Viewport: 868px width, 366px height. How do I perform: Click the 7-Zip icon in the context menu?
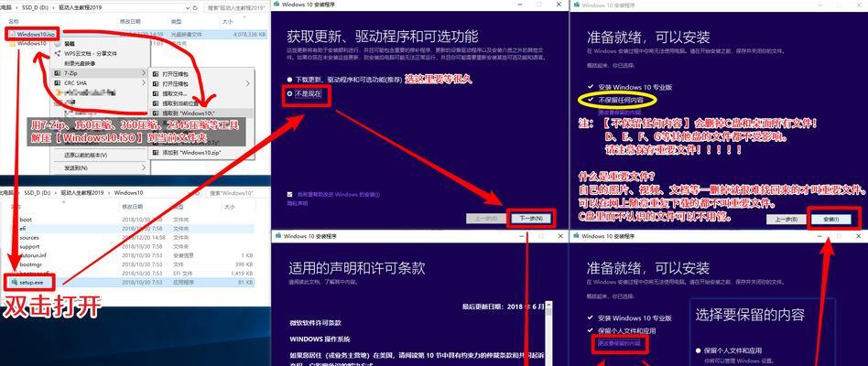pyautogui.click(x=58, y=73)
